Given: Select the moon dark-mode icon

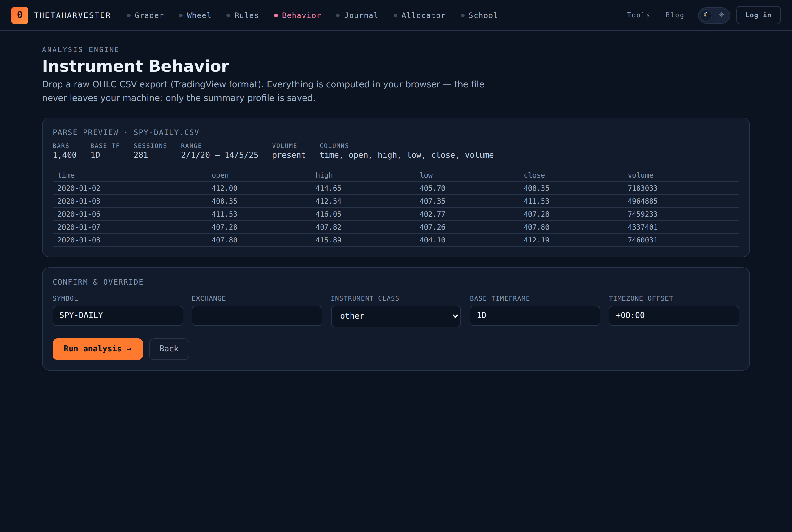Looking at the screenshot, I should coord(706,15).
